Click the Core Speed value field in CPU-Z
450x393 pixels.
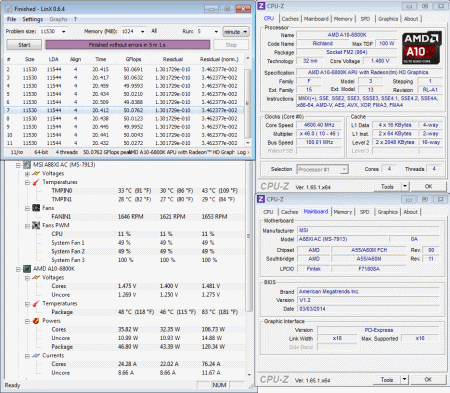pyautogui.click(x=319, y=125)
